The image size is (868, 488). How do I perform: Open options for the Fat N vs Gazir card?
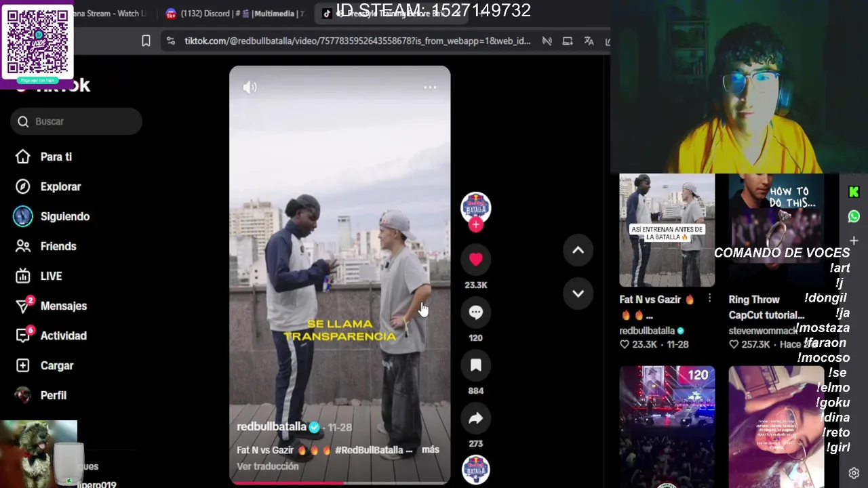click(709, 299)
